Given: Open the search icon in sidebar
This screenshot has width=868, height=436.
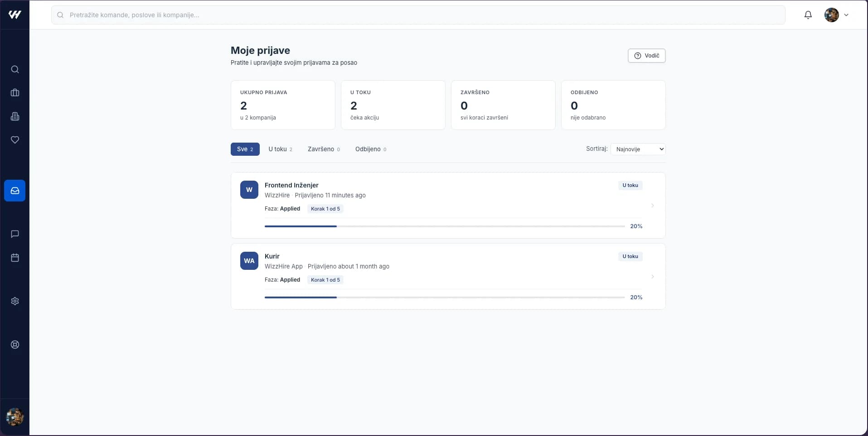Looking at the screenshot, I should (x=15, y=69).
